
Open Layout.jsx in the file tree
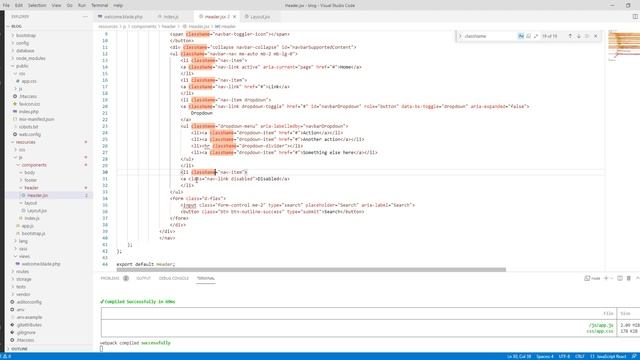tap(37, 211)
